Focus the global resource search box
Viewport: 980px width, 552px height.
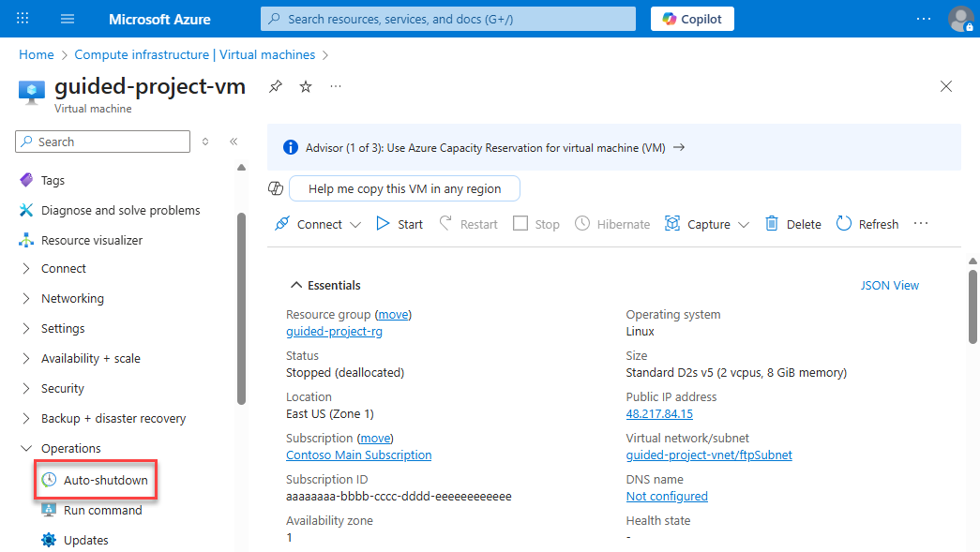tap(448, 19)
